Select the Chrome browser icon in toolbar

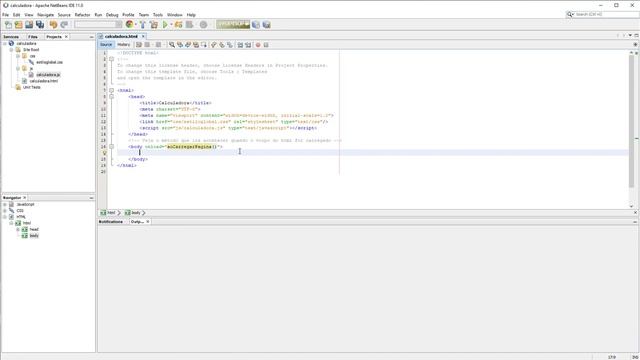point(129,24)
